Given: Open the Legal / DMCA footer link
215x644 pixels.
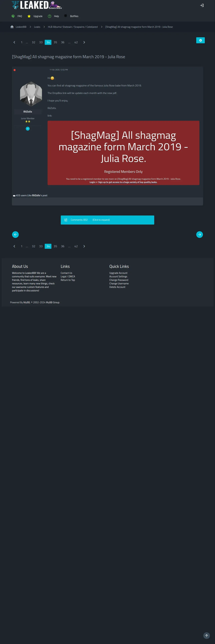Looking at the screenshot, I should pos(68,277).
